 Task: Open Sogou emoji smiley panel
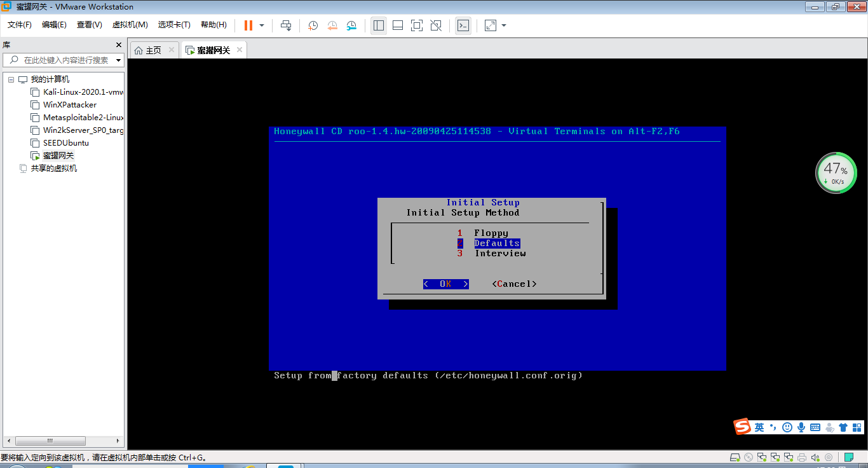click(787, 427)
